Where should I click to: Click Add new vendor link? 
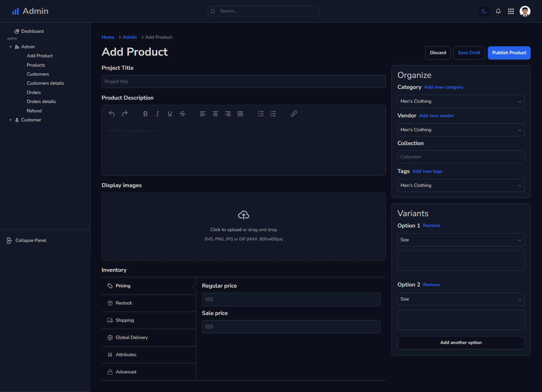click(436, 116)
